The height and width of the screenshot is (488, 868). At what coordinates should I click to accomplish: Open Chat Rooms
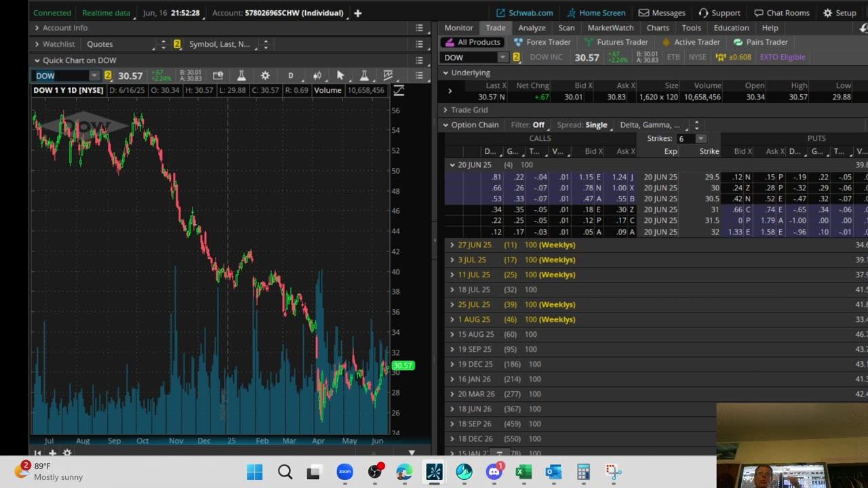click(x=782, y=13)
